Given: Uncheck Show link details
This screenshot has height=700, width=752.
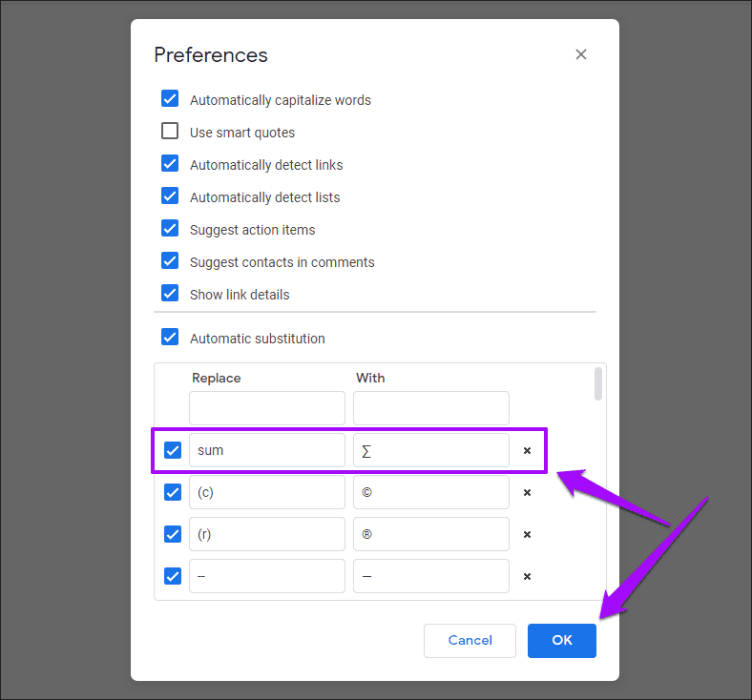Looking at the screenshot, I should pos(170,293).
